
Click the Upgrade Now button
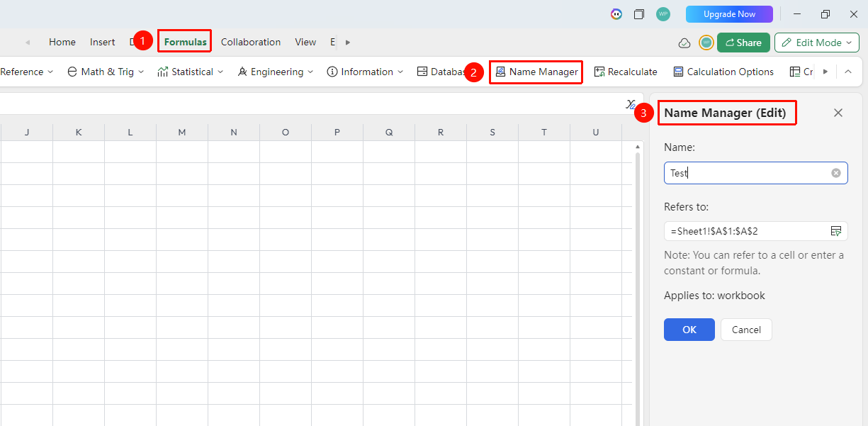[729, 14]
